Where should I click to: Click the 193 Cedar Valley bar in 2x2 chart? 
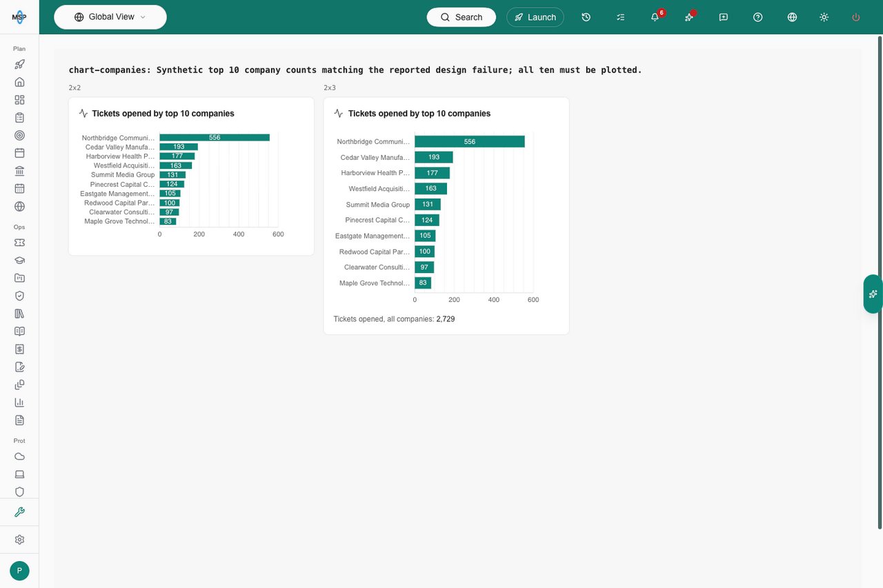point(179,147)
